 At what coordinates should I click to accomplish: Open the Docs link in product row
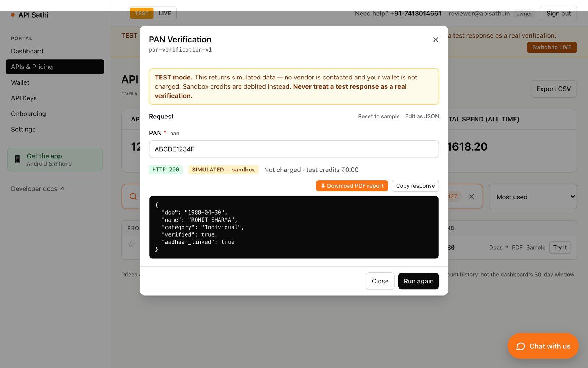[498, 247]
